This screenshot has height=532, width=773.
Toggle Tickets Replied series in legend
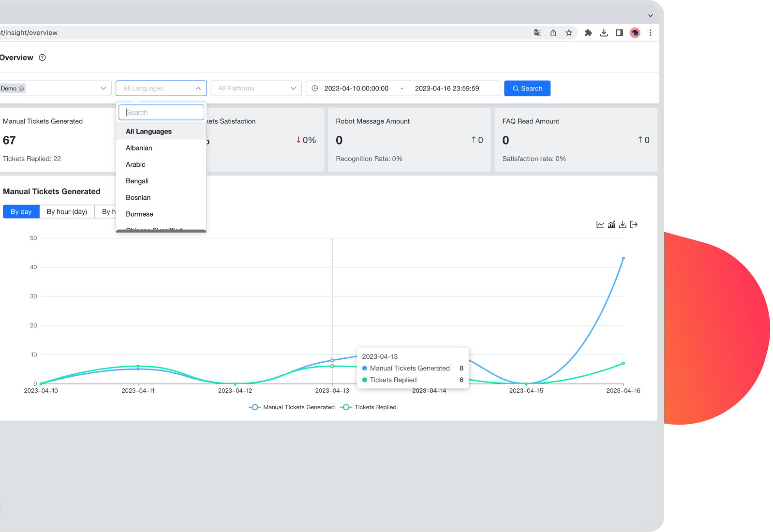point(369,407)
